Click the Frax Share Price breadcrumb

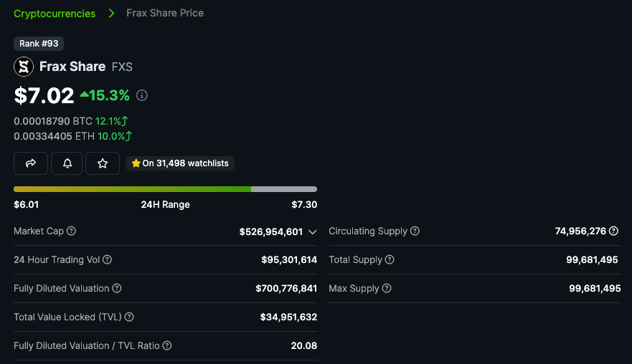pyautogui.click(x=165, y=14)
